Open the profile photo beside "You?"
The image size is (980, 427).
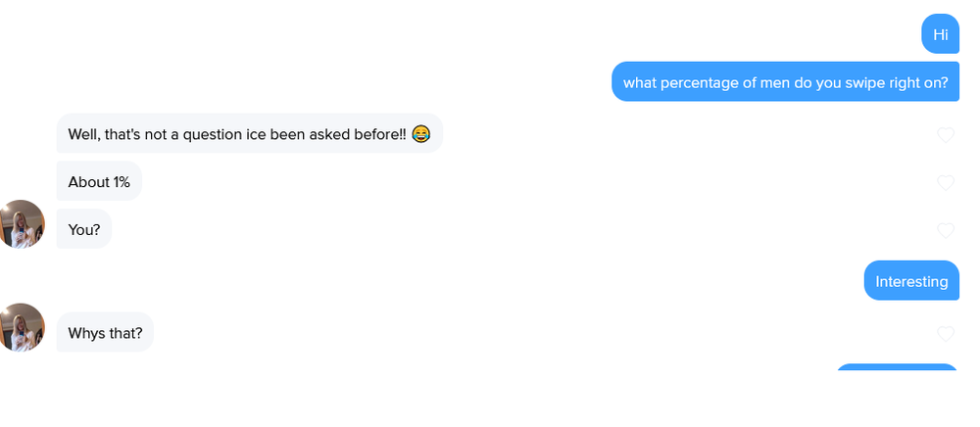tap(22, 224)
